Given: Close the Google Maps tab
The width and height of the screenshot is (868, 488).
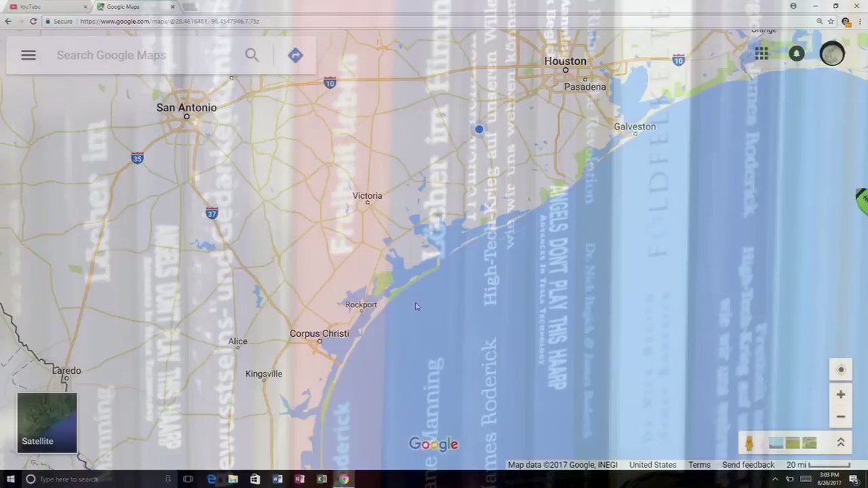Looking at the screenshot, I should coord(171,7).
